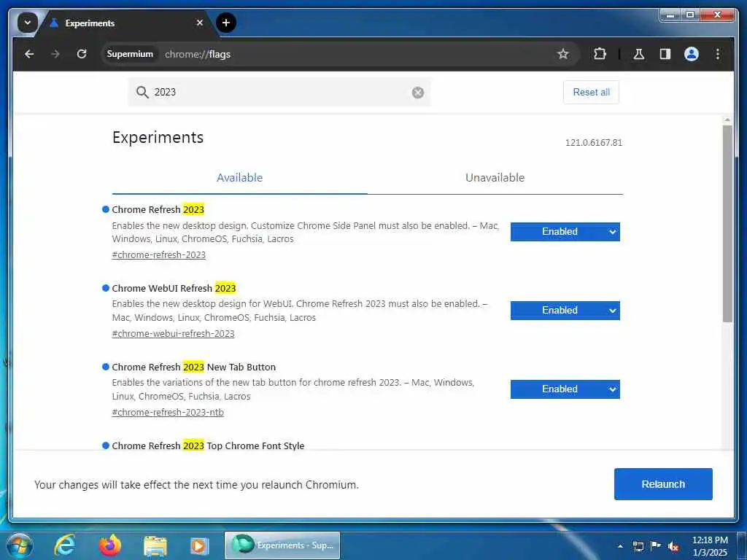Click the forward navigation arrow

[55, 54]
